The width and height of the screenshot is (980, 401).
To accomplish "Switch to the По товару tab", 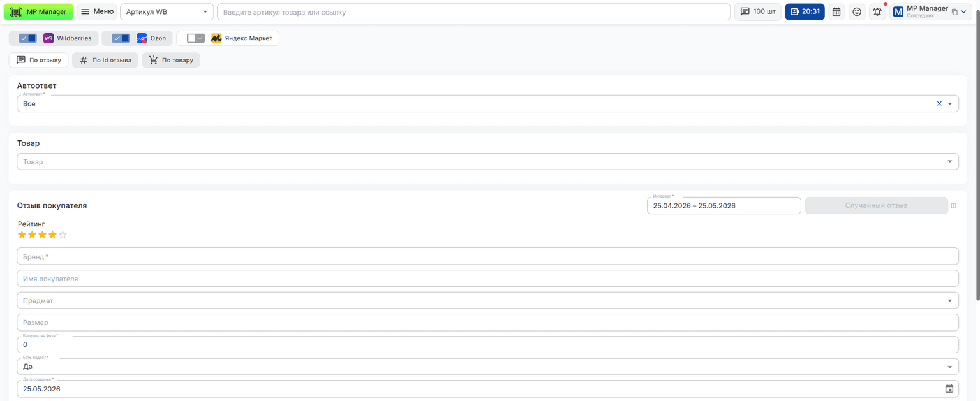I will tap(172, 60).
